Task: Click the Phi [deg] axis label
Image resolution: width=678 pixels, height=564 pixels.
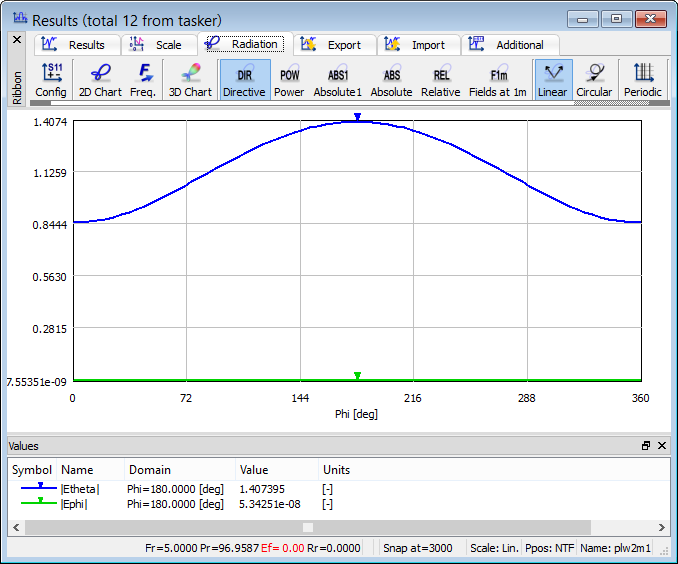Action: (356, 414)
